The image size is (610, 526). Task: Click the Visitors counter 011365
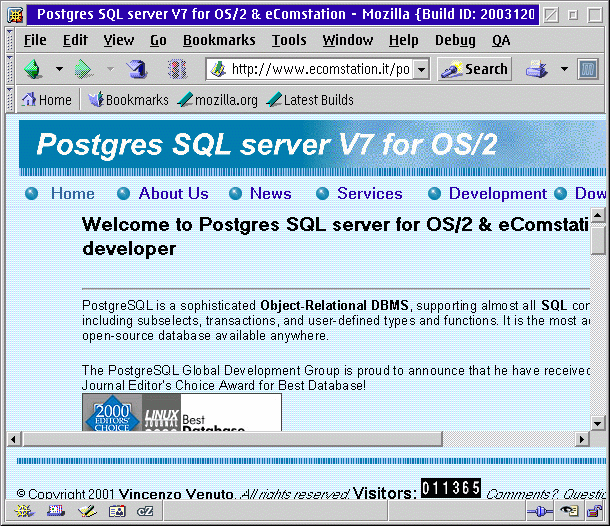coord(451,488)
